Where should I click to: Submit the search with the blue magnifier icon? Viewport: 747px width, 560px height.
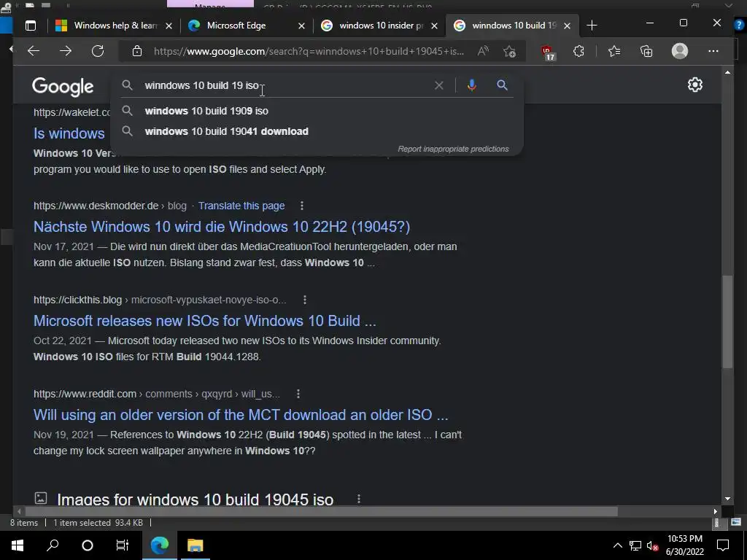(502, 85)
